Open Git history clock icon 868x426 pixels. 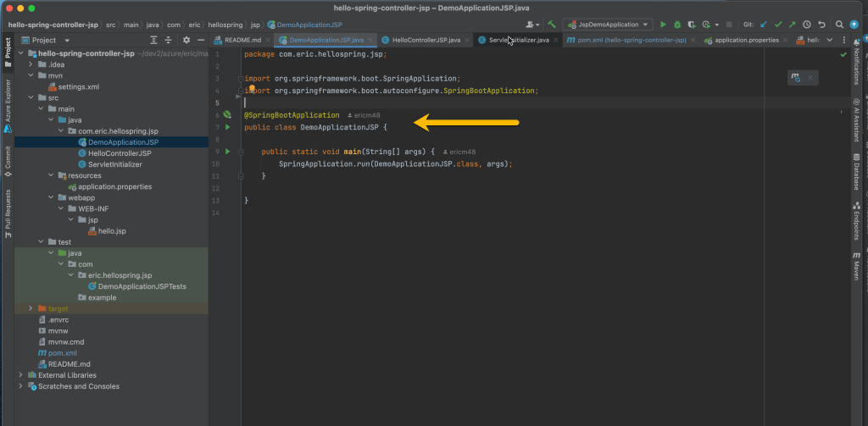(806, 25)
